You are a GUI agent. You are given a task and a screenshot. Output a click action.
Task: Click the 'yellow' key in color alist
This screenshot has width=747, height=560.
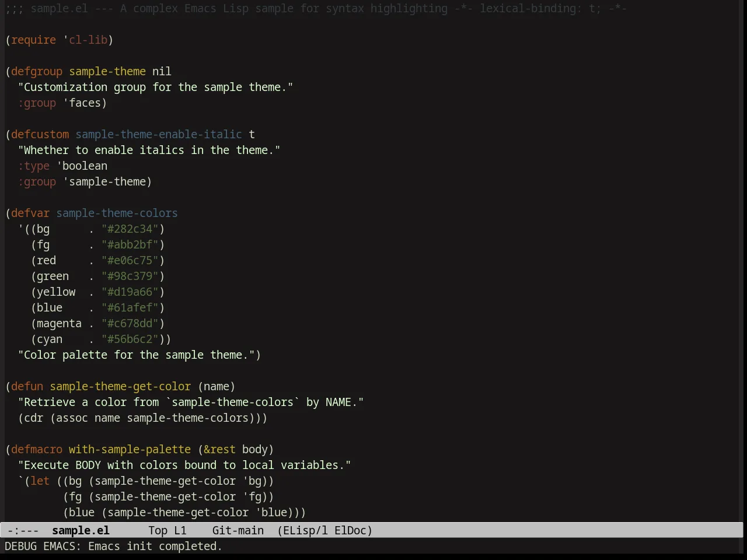pyautogui.click(x=56, y=292)
